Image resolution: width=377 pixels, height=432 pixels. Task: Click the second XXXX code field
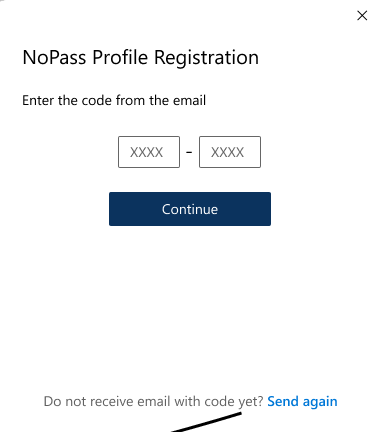click(230, 152)
